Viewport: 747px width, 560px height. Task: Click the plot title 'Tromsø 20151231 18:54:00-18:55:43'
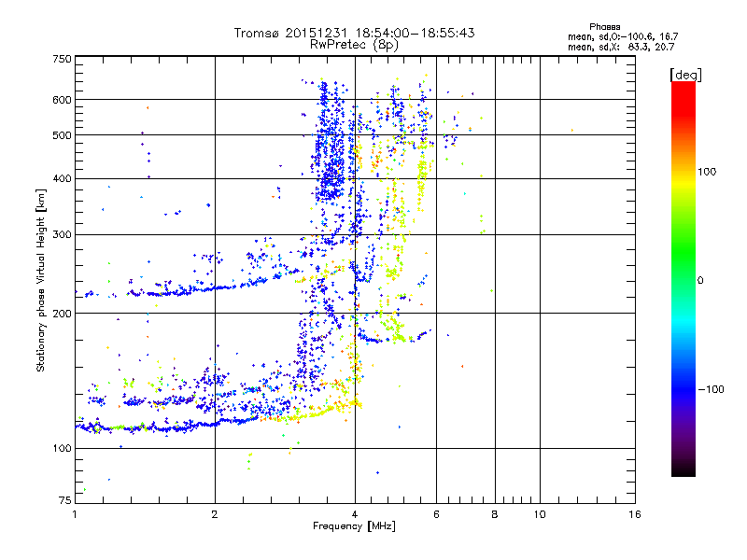tap(354, 33)
